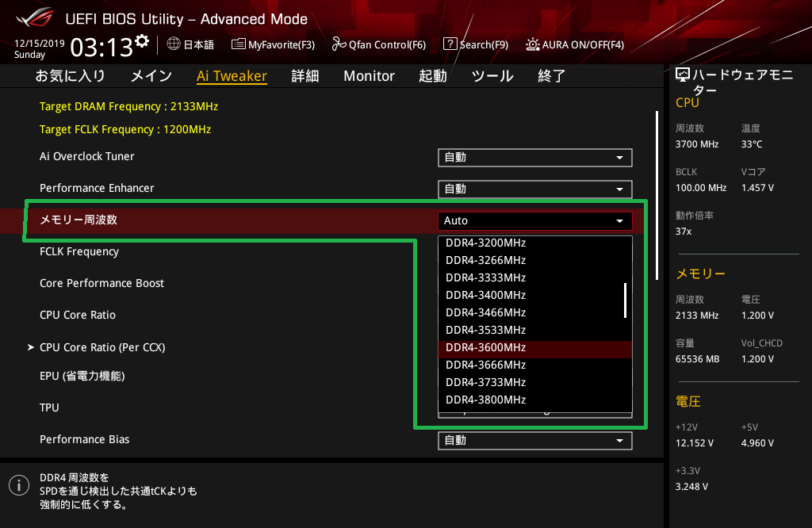Click the ROG logo icon
The image size is (812, 528).
(34, 17)
